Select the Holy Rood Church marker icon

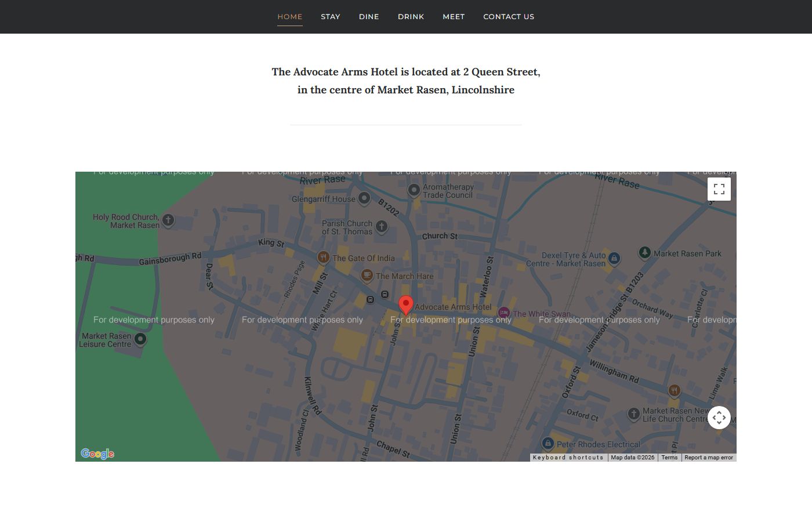pyautogui.click(x=168, y=220)
